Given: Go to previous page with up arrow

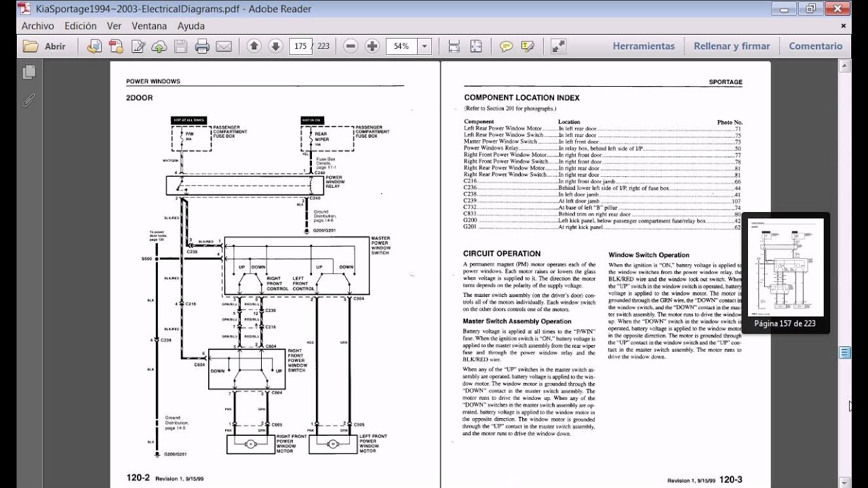Looking at the screenshot, I should [x=254, y=46].
